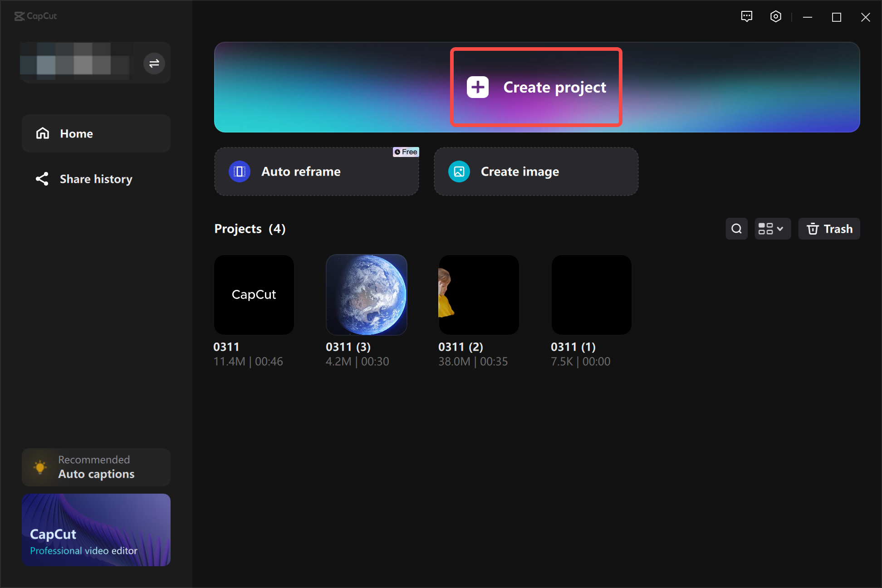Open the feedback chat icon
Viewport: 882px width, 588px height.
point(747,17)
